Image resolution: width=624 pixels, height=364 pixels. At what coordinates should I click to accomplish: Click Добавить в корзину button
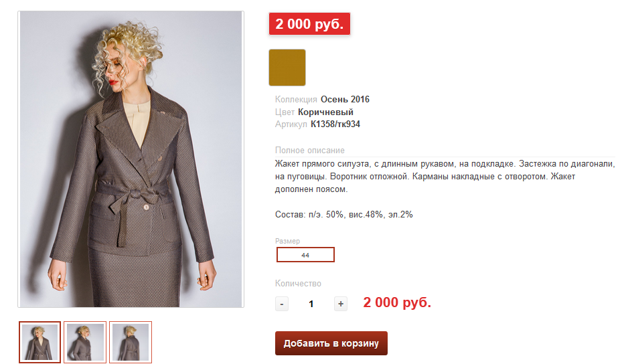click(331, 343)
